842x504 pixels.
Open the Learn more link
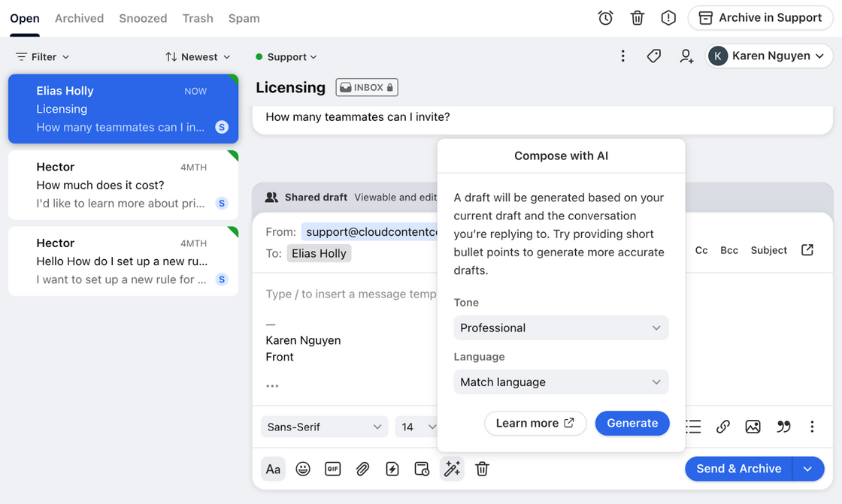click(535, 423)
